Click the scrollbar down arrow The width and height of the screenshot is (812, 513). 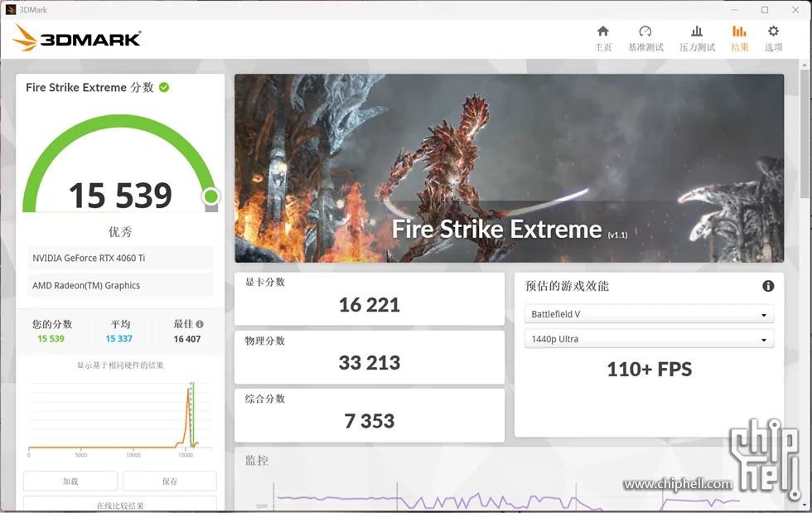(x=805, y=505)
